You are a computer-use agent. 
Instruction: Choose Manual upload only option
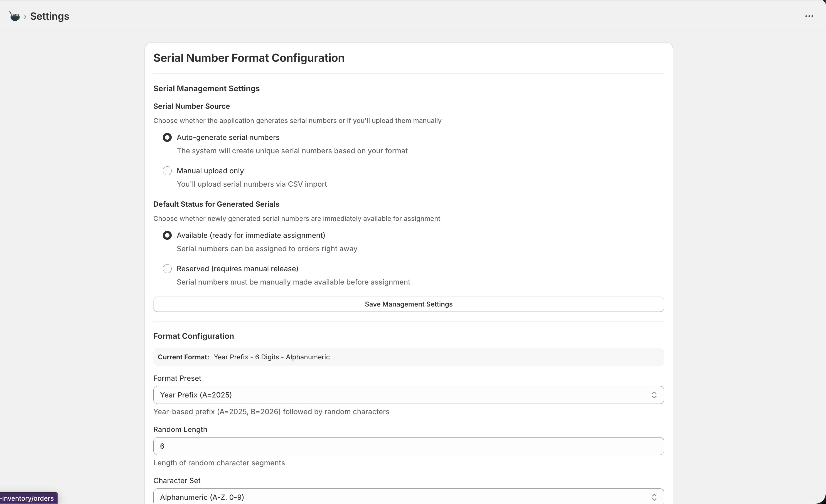[x=167, y=171]
